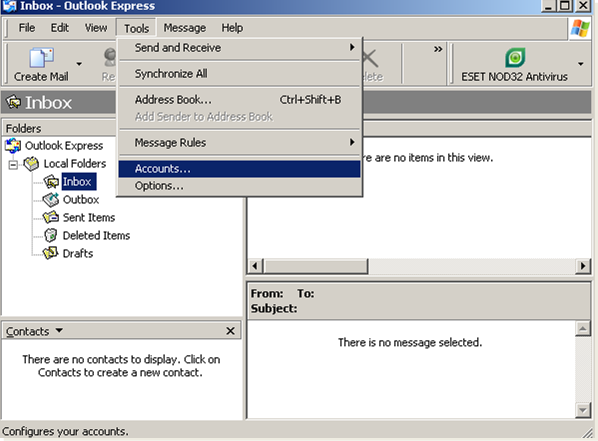This screenshot has width=598, height=441.
Task: Click the horizontal scrollbar thumb in message list
Action: coord(316,266)
